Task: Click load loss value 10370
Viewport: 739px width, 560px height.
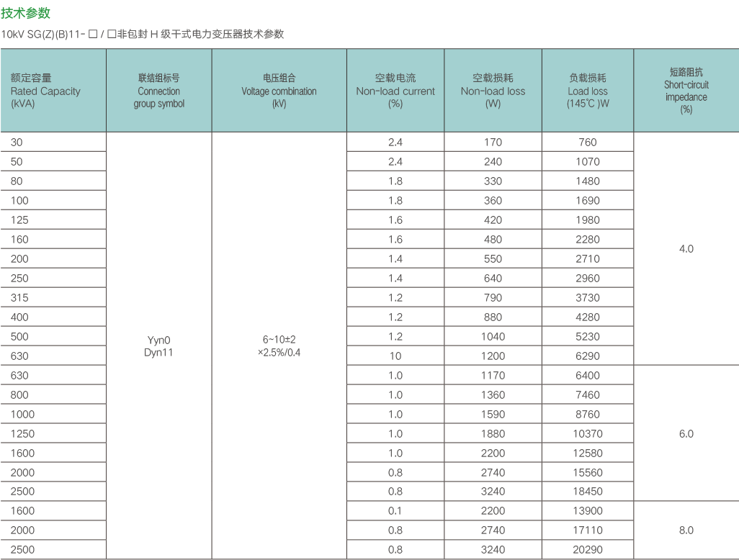Action: click(588, 434)
